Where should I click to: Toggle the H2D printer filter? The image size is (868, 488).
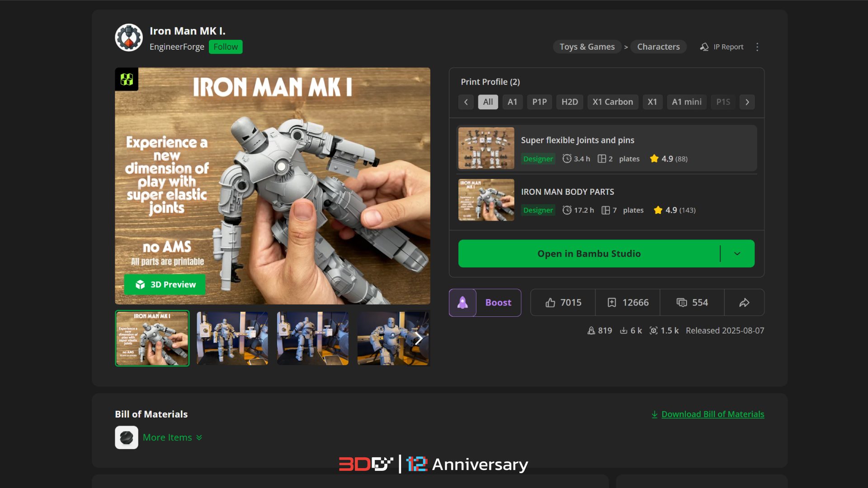point(569,102)
